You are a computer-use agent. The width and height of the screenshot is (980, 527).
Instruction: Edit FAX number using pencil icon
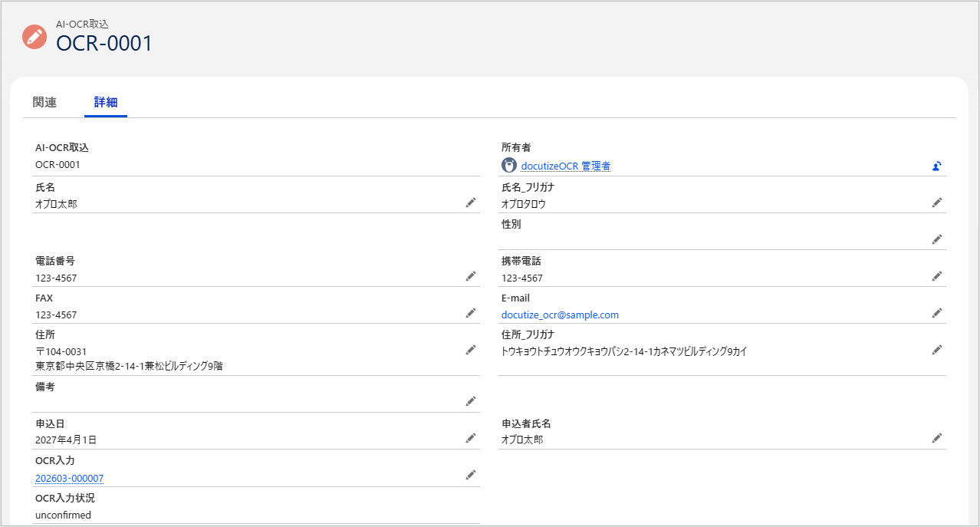click(471, 313)
